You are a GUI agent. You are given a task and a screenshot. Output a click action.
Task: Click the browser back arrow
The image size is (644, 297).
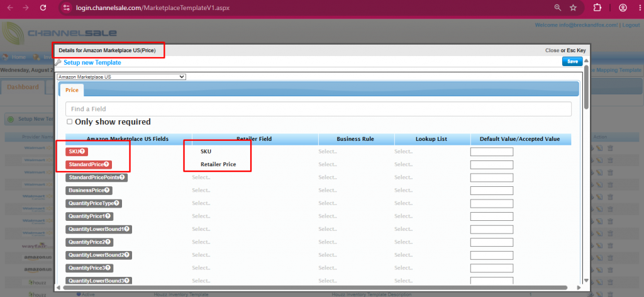[x=10, y=8]
